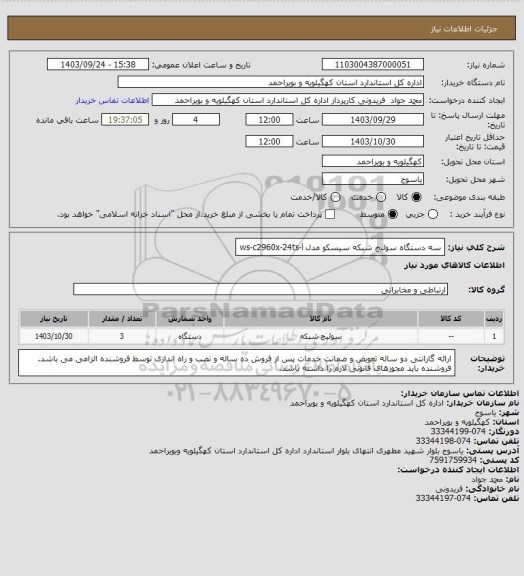Click the ردیف column header
Image resolution: width=524 pixels, height=576 pixels.
click(x=494, y=318)
